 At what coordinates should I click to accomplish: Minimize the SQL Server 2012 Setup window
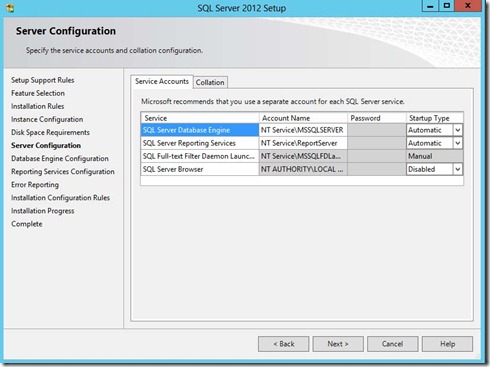point(430,6)
